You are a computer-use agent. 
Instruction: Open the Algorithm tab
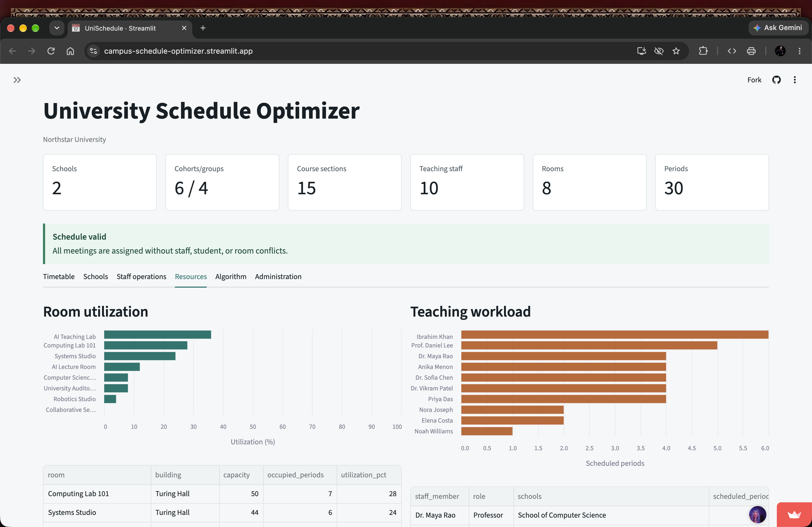coord(231,276)
